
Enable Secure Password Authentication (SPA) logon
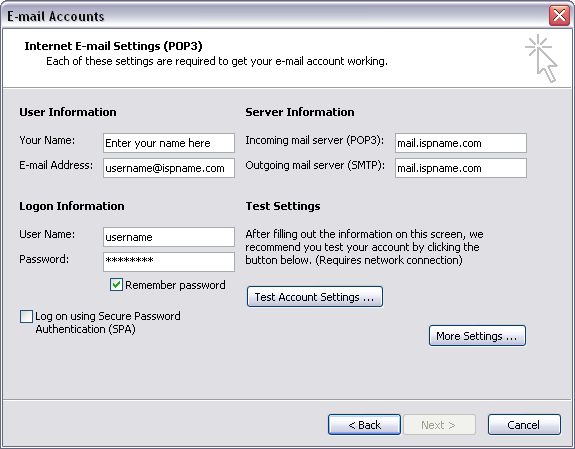[26, 317]
